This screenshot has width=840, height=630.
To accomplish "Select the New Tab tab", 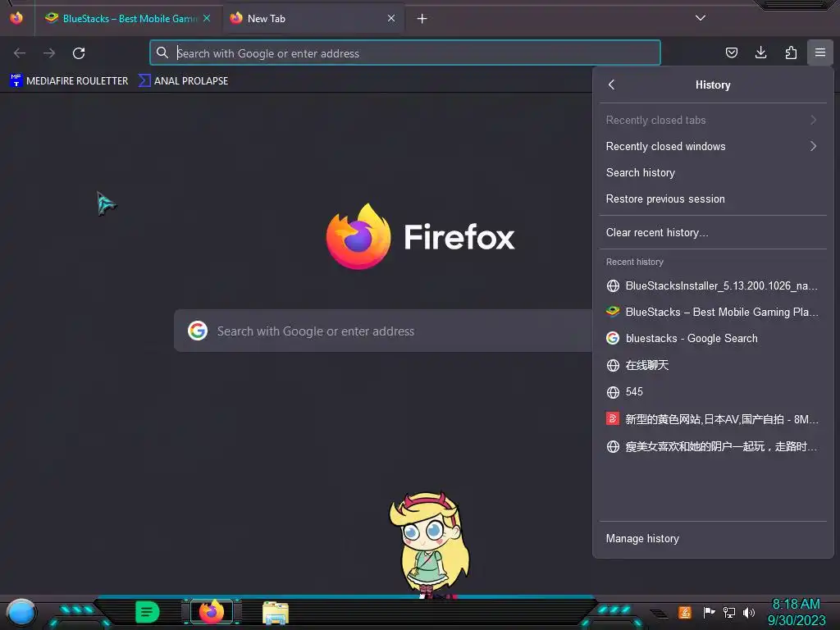I will tap(313, 19).
